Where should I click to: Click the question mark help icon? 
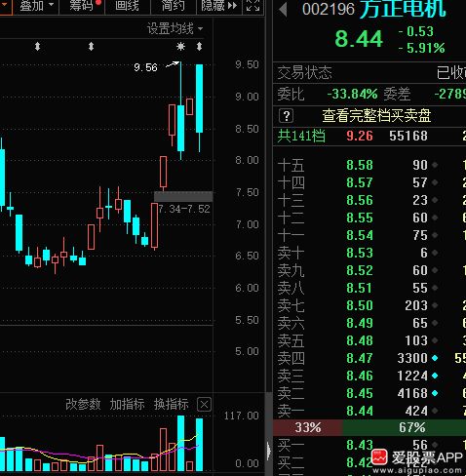(286, 116)
